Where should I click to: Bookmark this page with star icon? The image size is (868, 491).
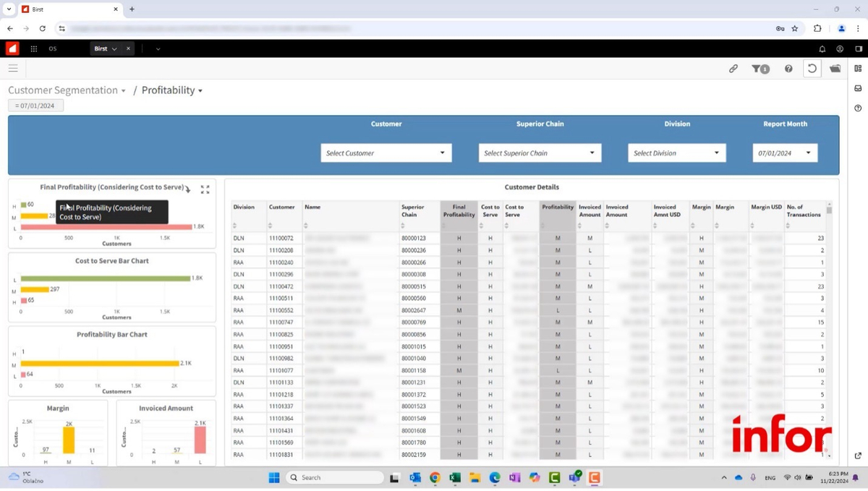click(794, 29)
